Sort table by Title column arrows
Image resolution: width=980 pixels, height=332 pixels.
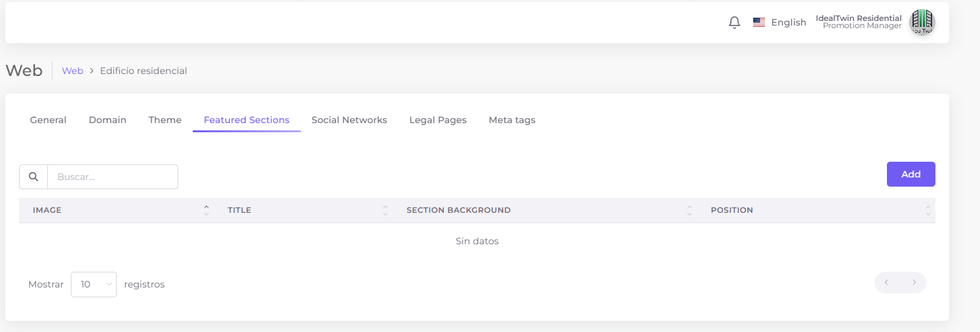(x=385, y=210)
